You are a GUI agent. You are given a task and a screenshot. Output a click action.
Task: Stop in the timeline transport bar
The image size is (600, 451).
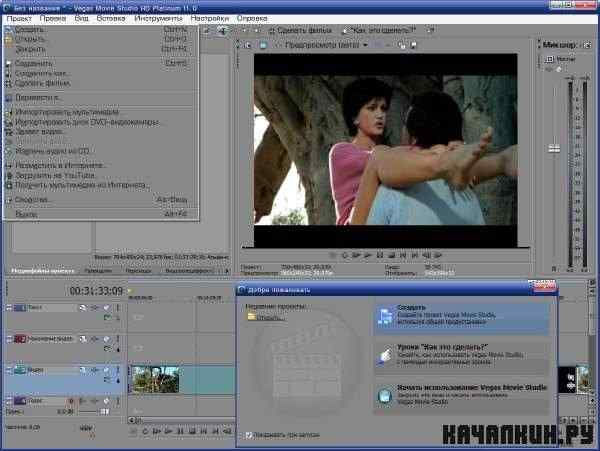tap(192, 431)
